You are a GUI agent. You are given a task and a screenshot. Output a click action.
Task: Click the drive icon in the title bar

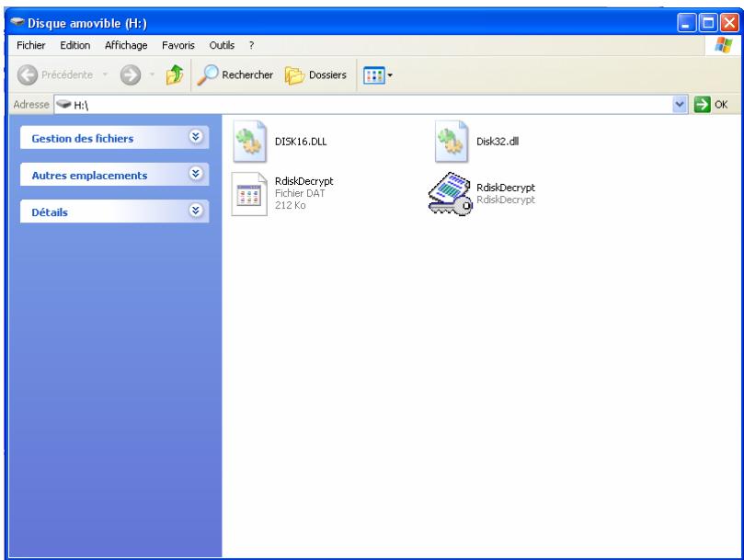[x=17, y=22]
